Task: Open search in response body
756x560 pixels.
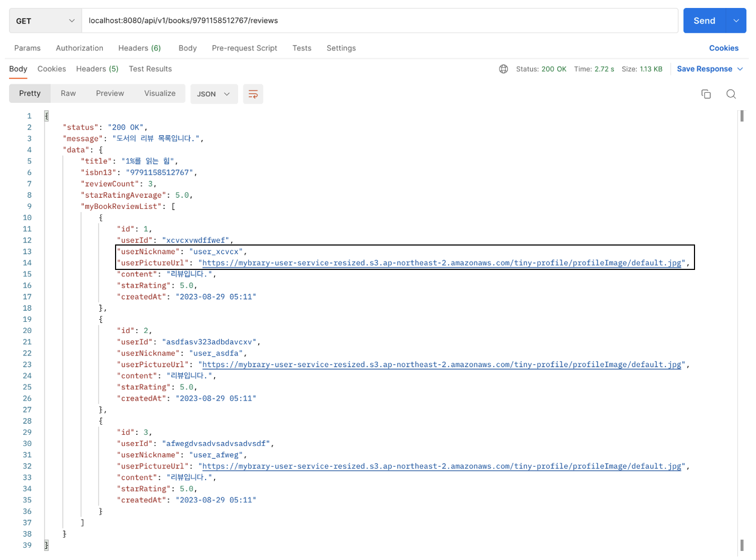Action: (731, 94)
